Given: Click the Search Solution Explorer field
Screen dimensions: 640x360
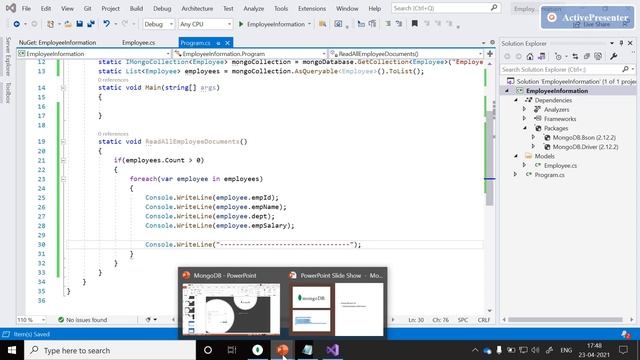Looking at the screenshot, I should tap(567, 69).
